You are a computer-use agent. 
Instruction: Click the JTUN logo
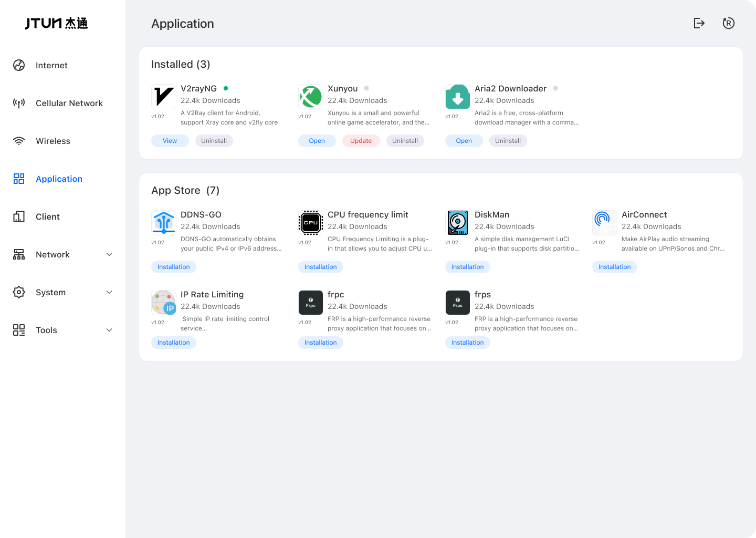57,23
